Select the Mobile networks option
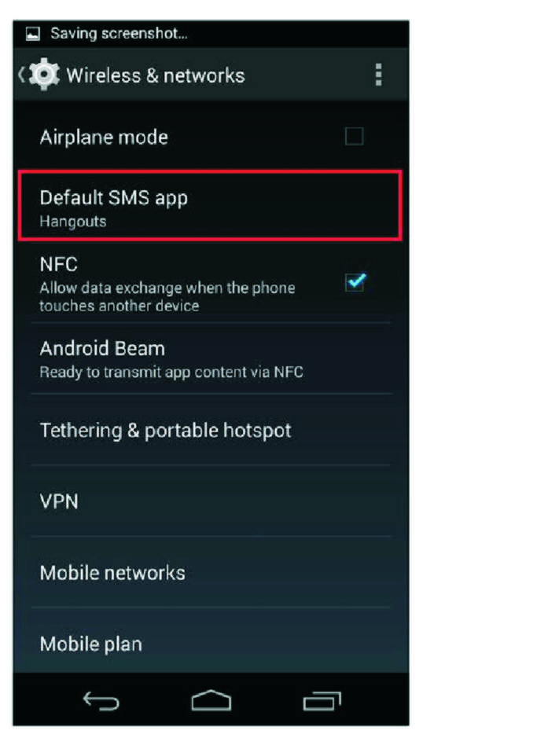Viewport: 537px width, 756px height. 211,572
